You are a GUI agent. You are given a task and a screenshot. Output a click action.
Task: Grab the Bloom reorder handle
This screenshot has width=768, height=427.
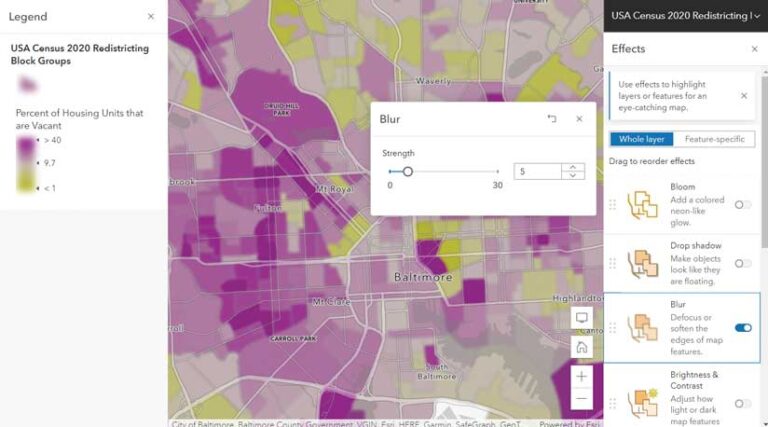[x=612, y=205]
